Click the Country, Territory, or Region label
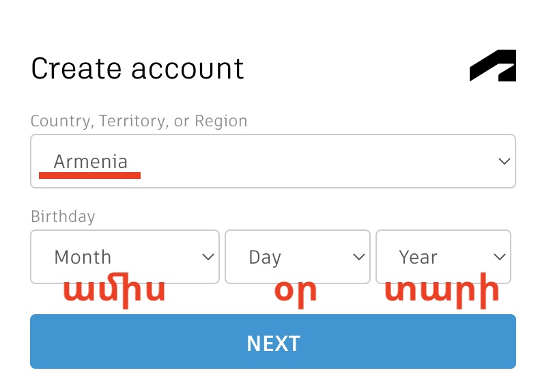This screenshot has height=392, width=553. [x=139, y=122]
